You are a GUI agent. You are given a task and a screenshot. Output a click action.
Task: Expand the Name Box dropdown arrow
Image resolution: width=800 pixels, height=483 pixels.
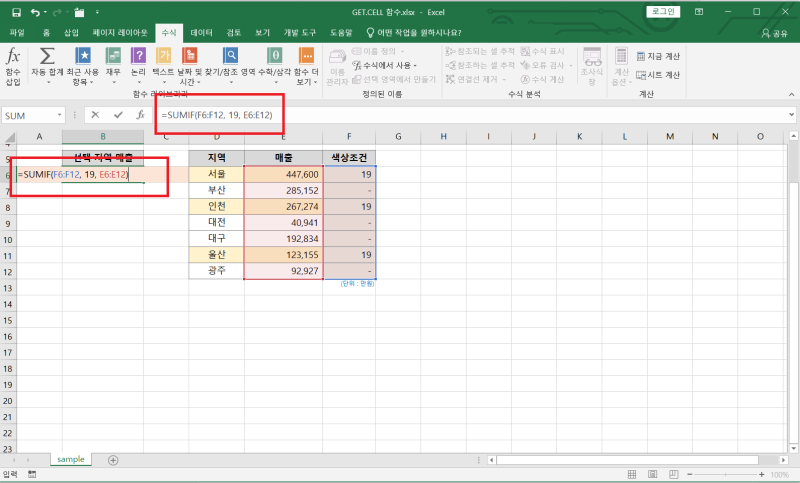click(x=59, y=115)
